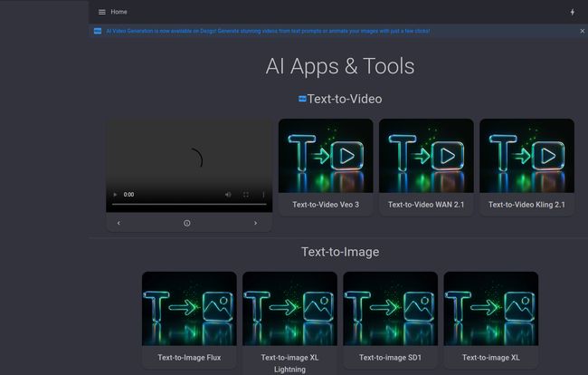Click the Text-to-Video Veo 3 label
This screenshot has height=375, width=588.
click(x=326, y=205)
